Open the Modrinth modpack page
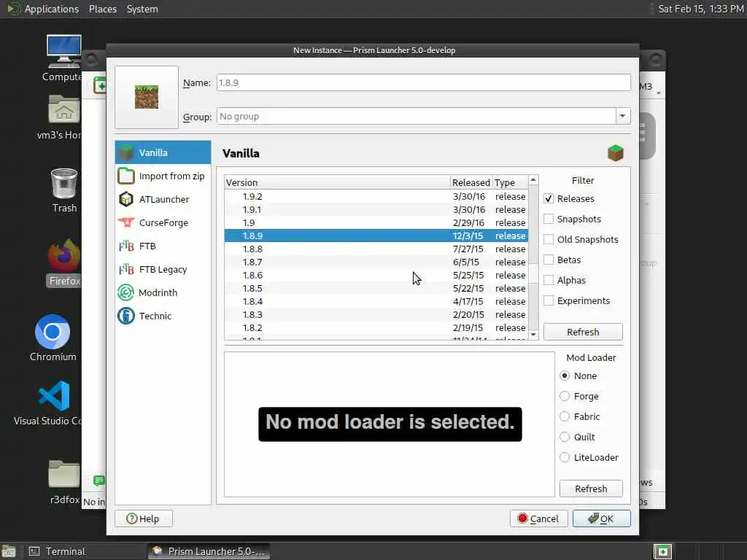Screen dimensions: 747x560 pyautogui.click(x=163, y=292)
